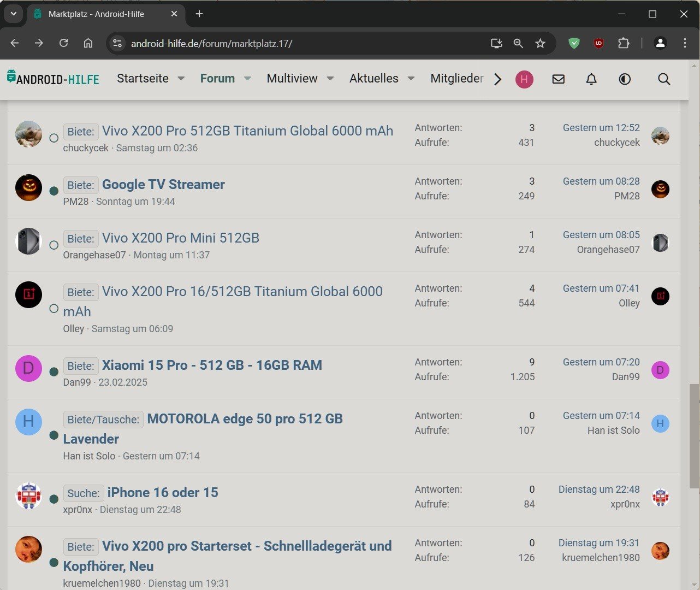Screen dimensions: 700x590
Task: Open the Chrome profile icon
Action: (x=660, y=43)
